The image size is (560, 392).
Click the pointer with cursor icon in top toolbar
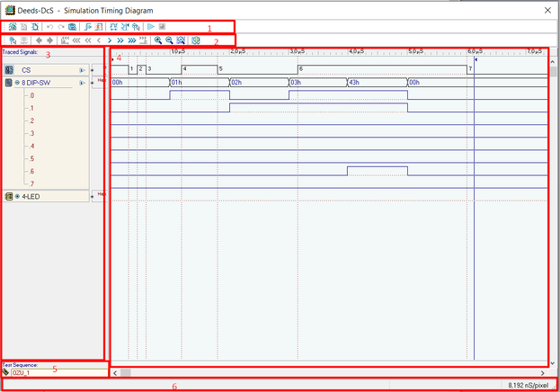tap(136, 27)
